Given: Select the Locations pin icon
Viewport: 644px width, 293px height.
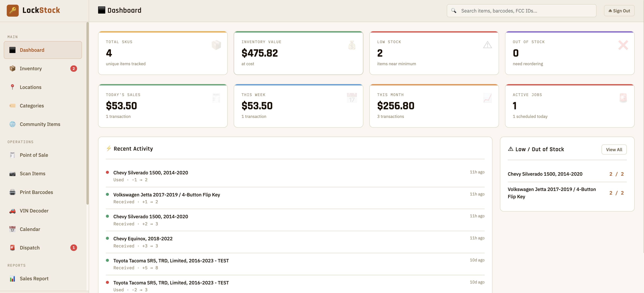Looking at the screenshot, I should click(x=12, y=87).
